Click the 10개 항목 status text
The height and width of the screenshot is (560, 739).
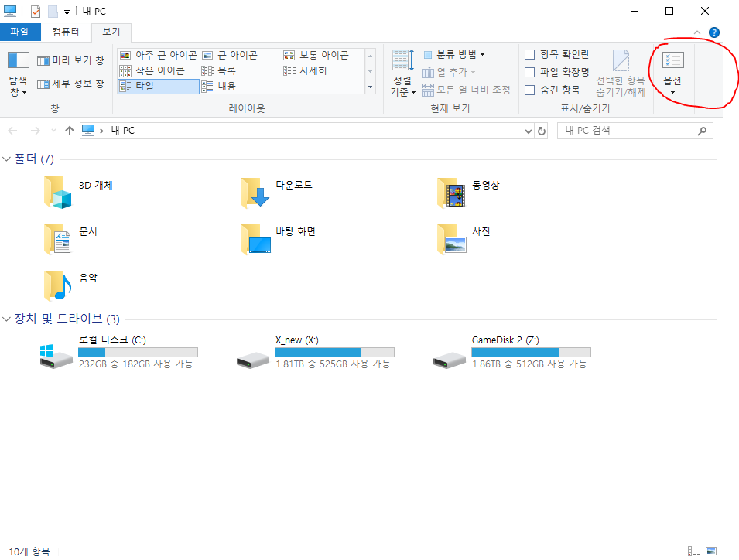29,551
